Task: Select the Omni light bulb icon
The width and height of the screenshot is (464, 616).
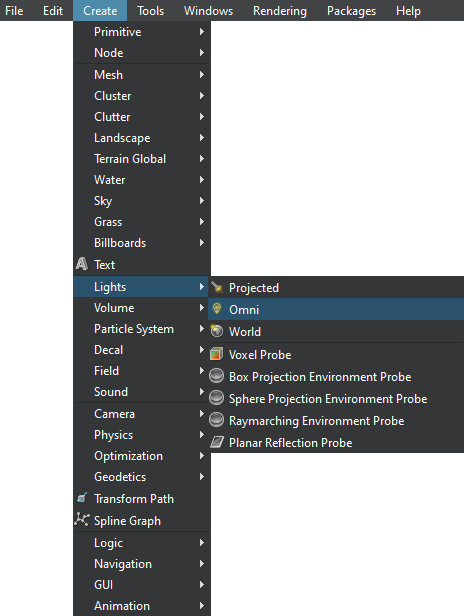Action: click(216, 309)
